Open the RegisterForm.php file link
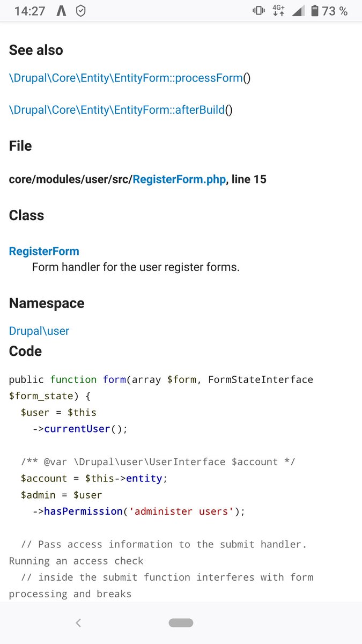362x644 pixels. pyautogui.click(x=179, y=179)
